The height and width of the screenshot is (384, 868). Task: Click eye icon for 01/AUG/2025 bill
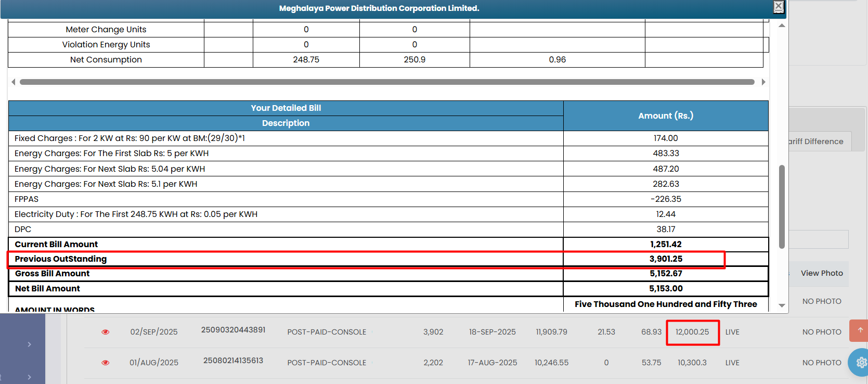(106, 363)
